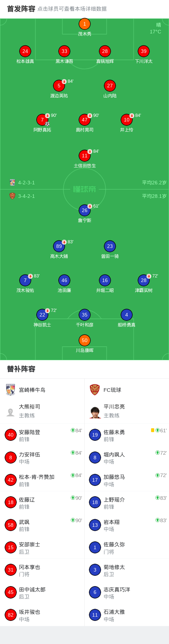Open goalkeeper 茂木秀 number 1 badge
The image size is (169, 644).
(84, 24)
